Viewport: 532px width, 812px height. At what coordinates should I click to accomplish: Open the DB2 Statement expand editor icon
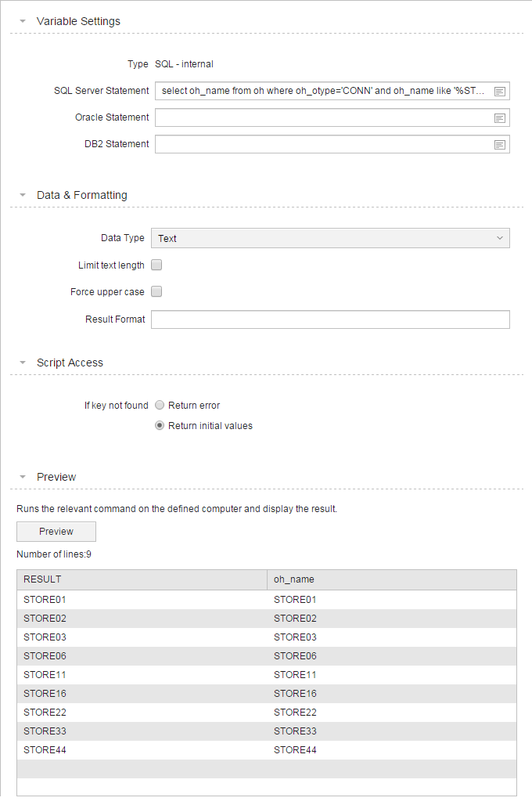point(499,144)
